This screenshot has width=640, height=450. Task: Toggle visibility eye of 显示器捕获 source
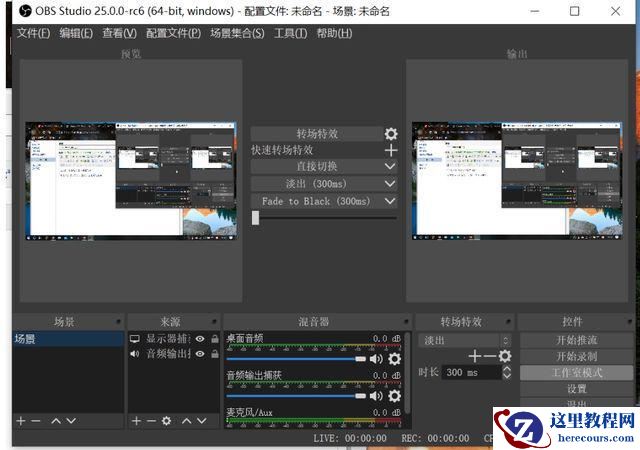pos(200,339)
